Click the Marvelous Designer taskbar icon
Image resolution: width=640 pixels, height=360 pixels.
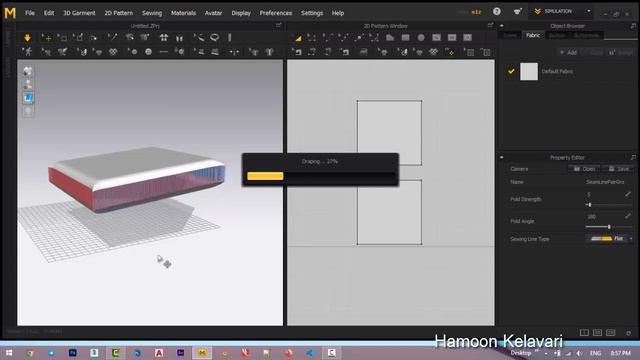pyautogui.click(x=202, y=353)
